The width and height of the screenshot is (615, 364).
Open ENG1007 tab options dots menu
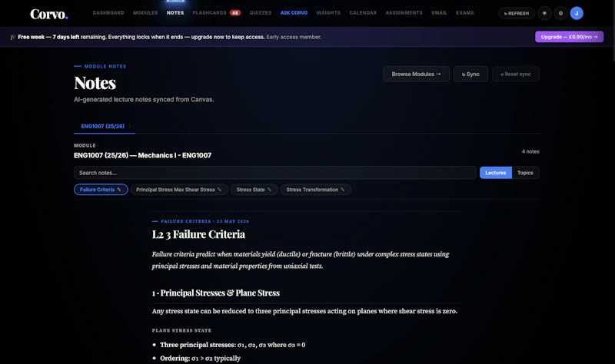point(130,126)
